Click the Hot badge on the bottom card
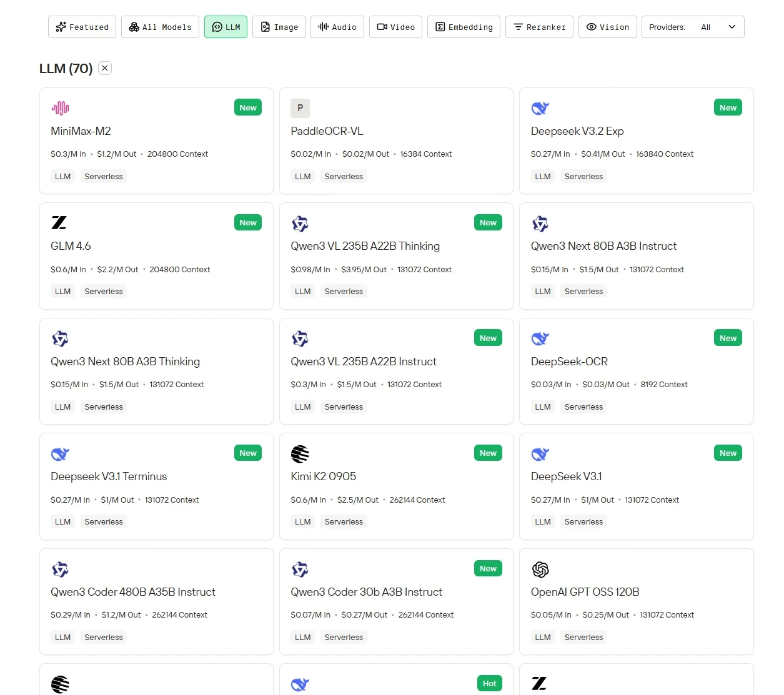The height and width of the screenshot is (695, 784). (490, 683)
